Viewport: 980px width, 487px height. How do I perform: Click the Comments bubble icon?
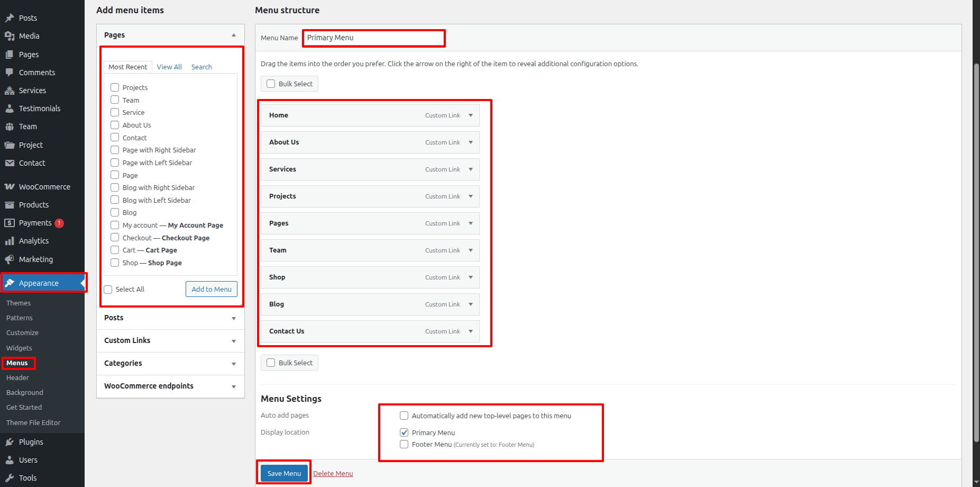pos(10,73)
